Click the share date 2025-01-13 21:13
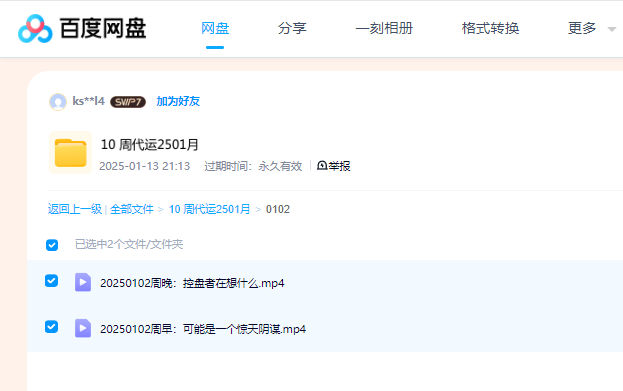The image size is (623, 391). 145,166
